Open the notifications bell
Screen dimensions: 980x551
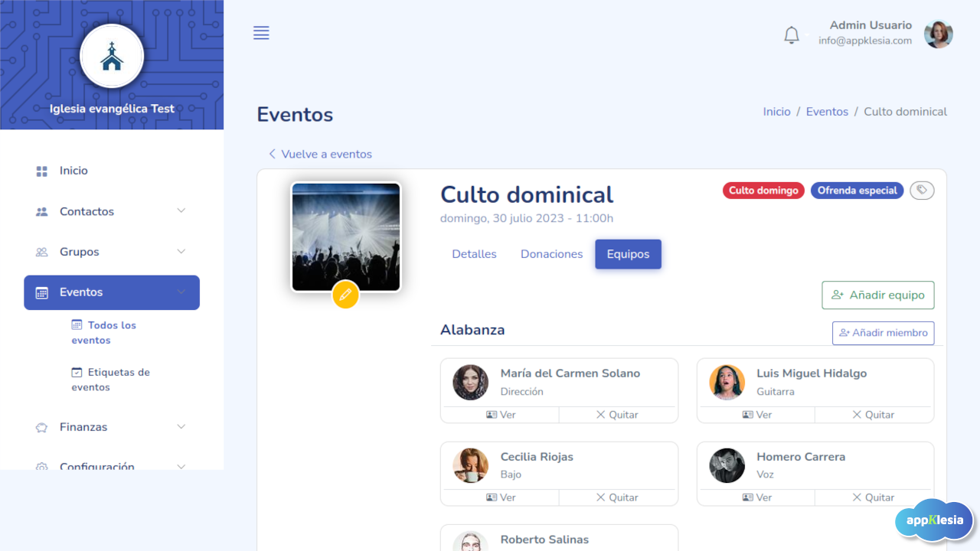coord(792,34)
